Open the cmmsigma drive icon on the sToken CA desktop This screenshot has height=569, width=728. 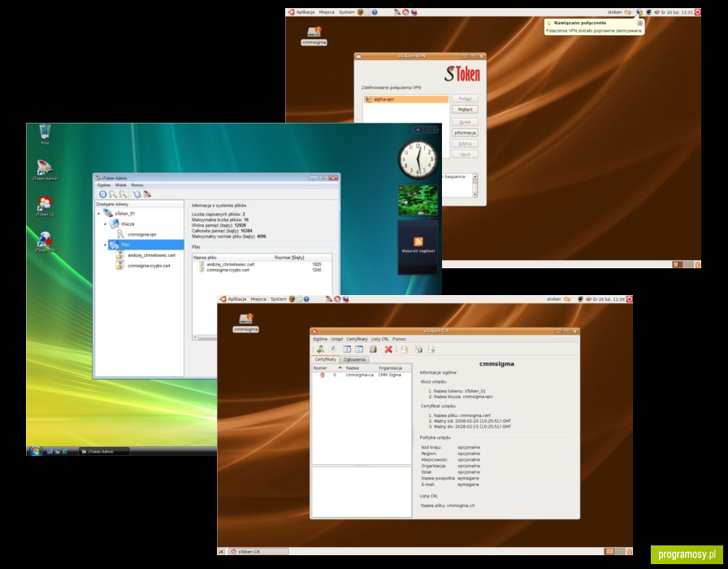click(x=246, y=323)
